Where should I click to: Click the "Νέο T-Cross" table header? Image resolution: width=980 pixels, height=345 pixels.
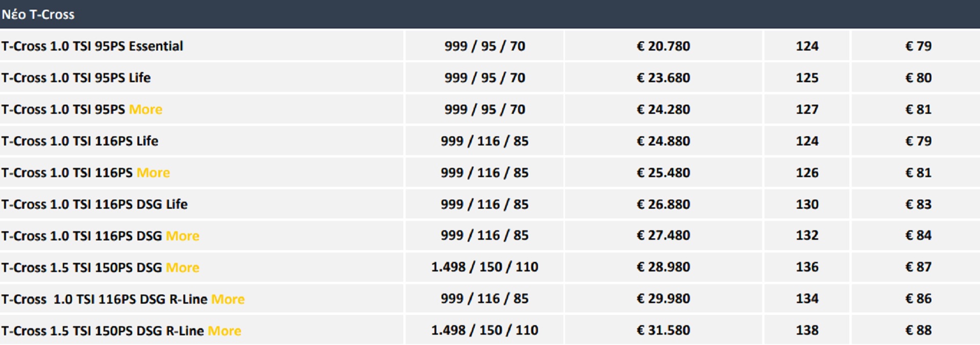pos(38,14)
